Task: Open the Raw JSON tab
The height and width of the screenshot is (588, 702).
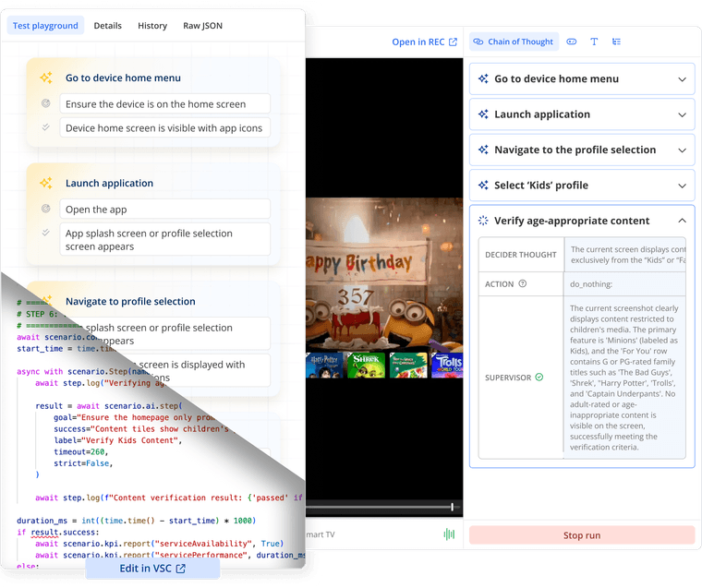Action: [x=202, y=26]
